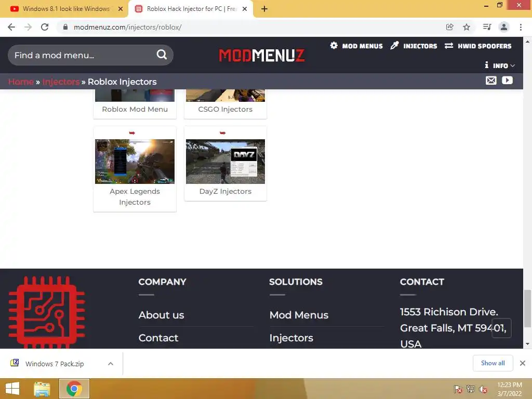Reload the page with refresh icon
The image size is (532, 399).
[45, 27]
